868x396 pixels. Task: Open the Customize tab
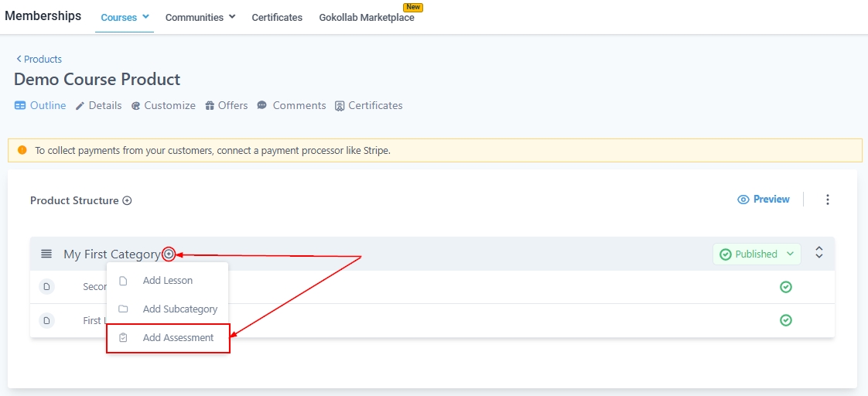pyautogui.click(x=163, y=105)
